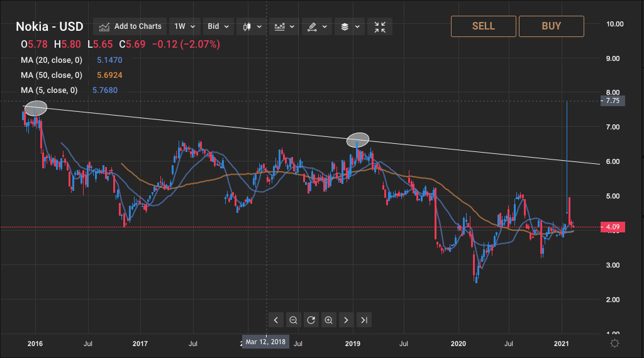
Task: Click the pencil drawing tool icon
Action: (x=312, y=26)
